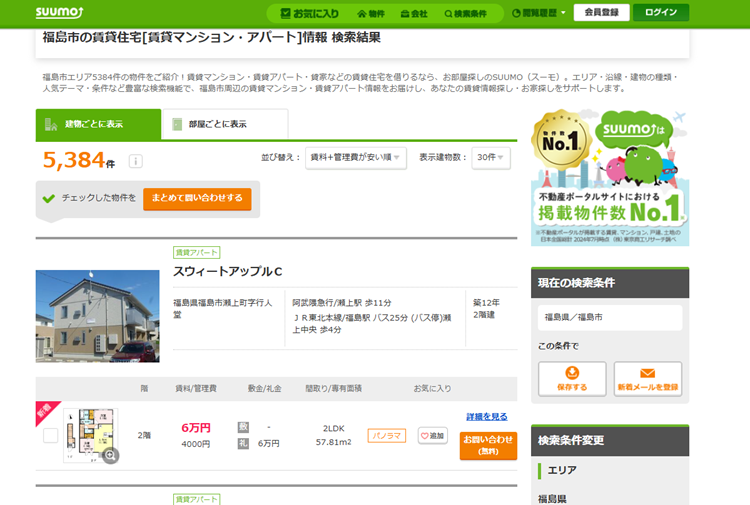This screenshot has width=750, height=505.
Task: Check the box for the 2階 room listing
Action: [50, 436]
